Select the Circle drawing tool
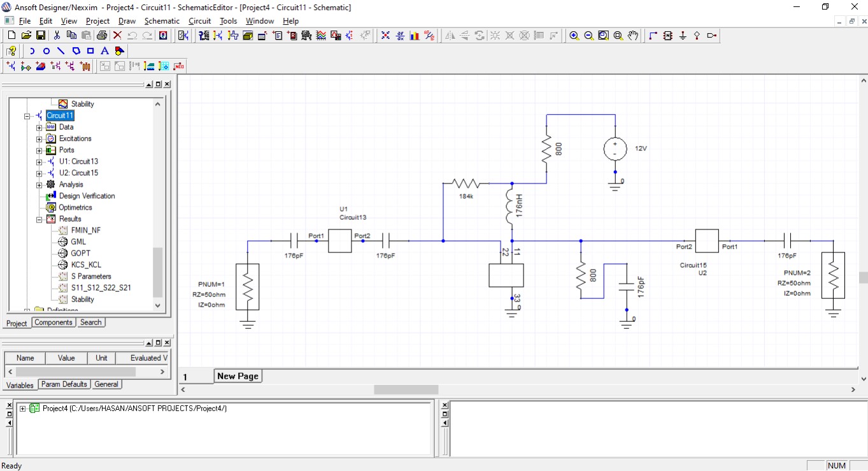868x471 pixels. pos(46,51)
